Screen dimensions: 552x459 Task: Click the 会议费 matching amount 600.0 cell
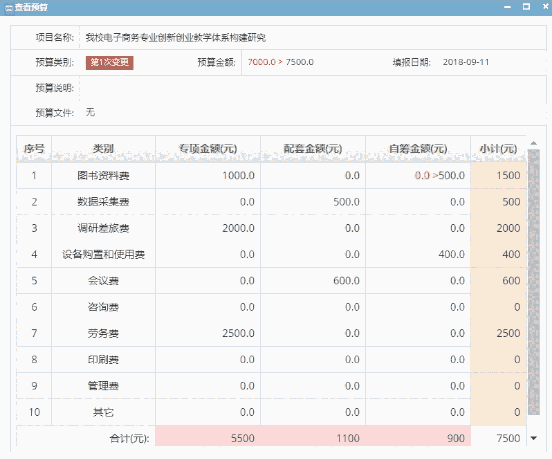[313, 281]
